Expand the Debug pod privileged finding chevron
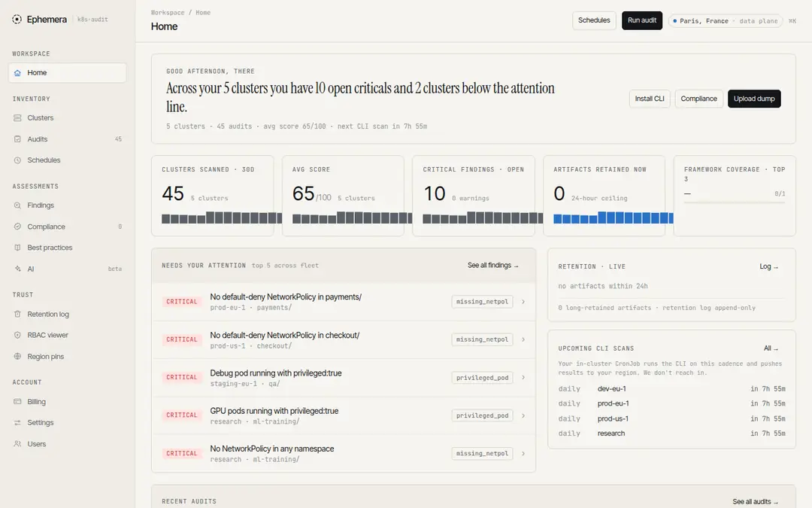Image resolution: width=812 pixels, height=508 pixels. (x=523, y=377)
